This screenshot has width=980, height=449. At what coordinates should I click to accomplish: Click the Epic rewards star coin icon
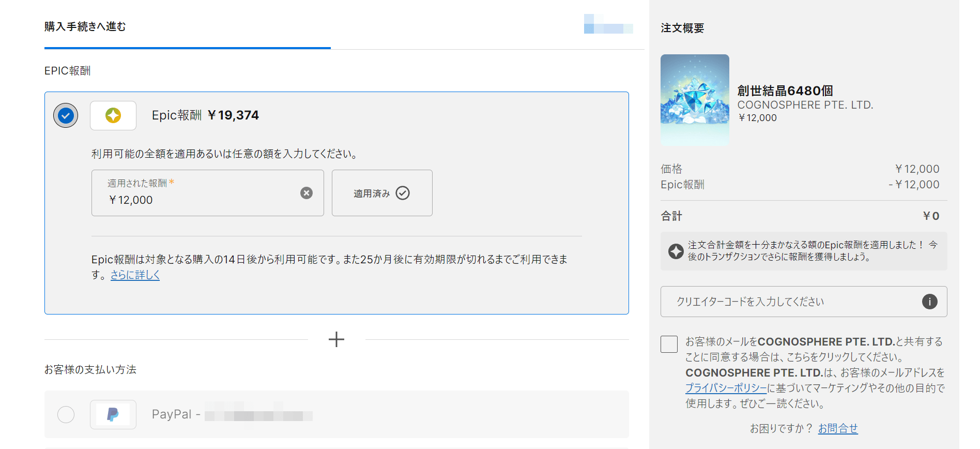pyautogui.click(x=113, y=115)
